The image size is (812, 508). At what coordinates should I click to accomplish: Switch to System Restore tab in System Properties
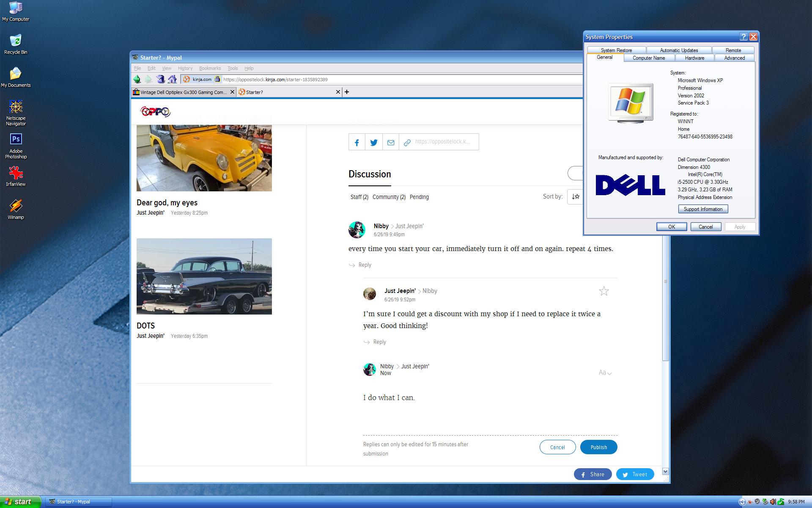[616, 50]
